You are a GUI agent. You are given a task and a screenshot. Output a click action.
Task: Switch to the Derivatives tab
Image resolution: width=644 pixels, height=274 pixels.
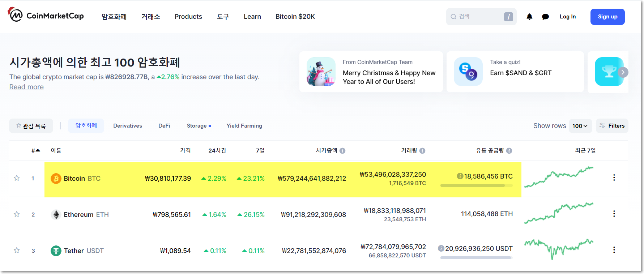click(128, 126)
